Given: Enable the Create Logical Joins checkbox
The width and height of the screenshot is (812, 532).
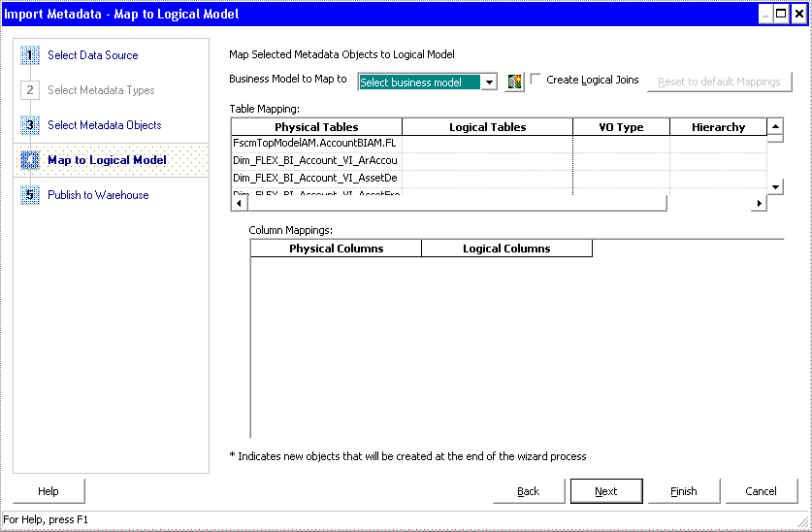Looking at the screenshot, I should click(x=536, y=80).
